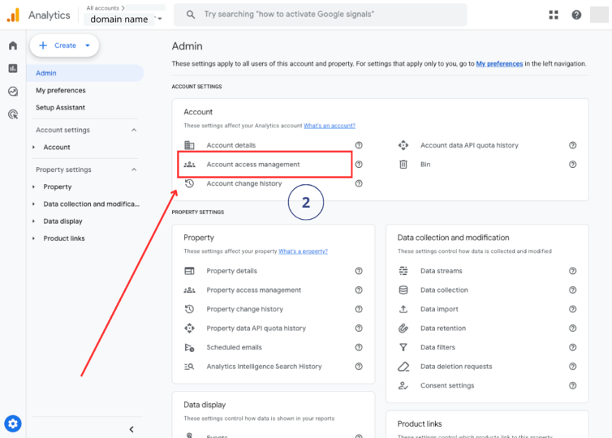Screen dimensions: 612x438
Task: Open Property data API quota history
Action: pyautogui.click(x=256, y=328)
